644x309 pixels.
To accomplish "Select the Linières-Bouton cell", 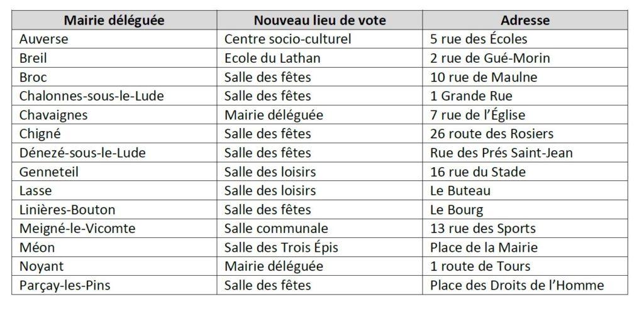I will (114, 210).
